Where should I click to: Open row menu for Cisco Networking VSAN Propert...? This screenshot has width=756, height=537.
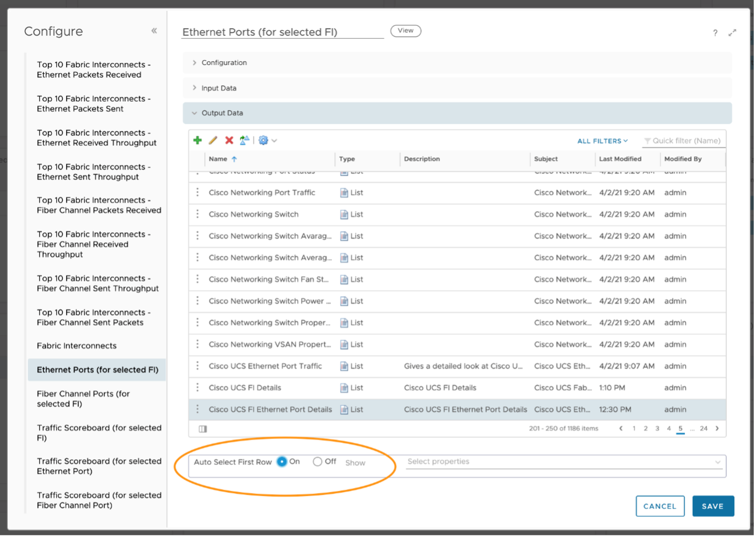tap(197, 344)
